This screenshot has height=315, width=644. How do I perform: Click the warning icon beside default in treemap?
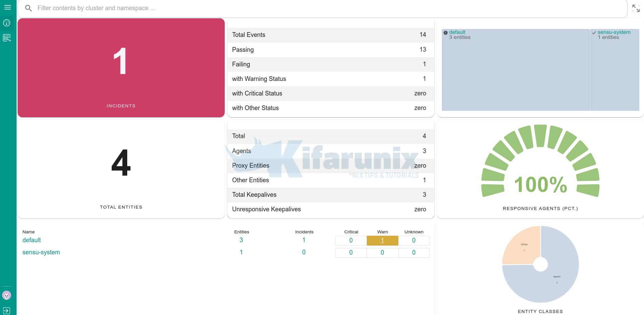(445, 33)
